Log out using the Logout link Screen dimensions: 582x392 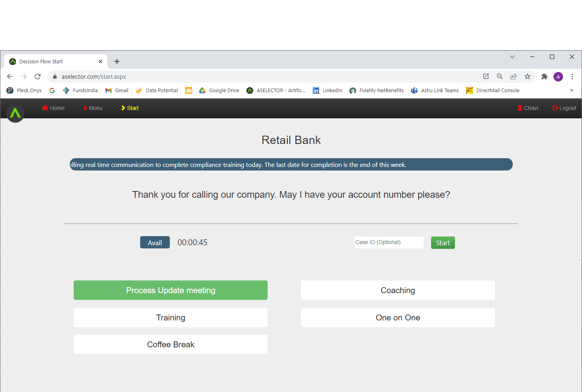pos(564,108)
